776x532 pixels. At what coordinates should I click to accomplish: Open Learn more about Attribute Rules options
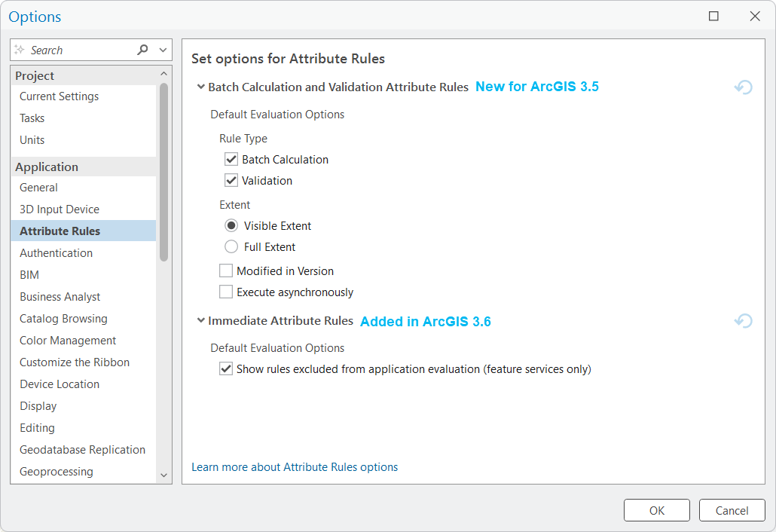(295, 466)
